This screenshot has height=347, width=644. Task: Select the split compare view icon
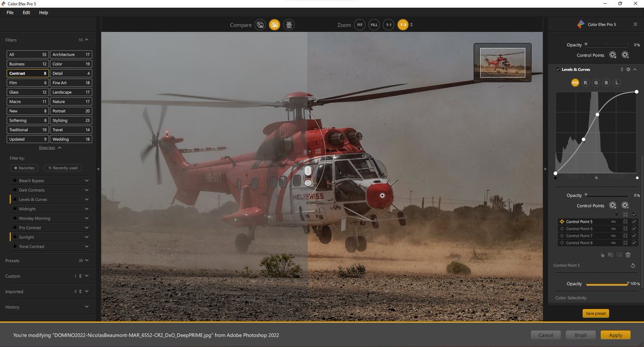pos(274,25)
